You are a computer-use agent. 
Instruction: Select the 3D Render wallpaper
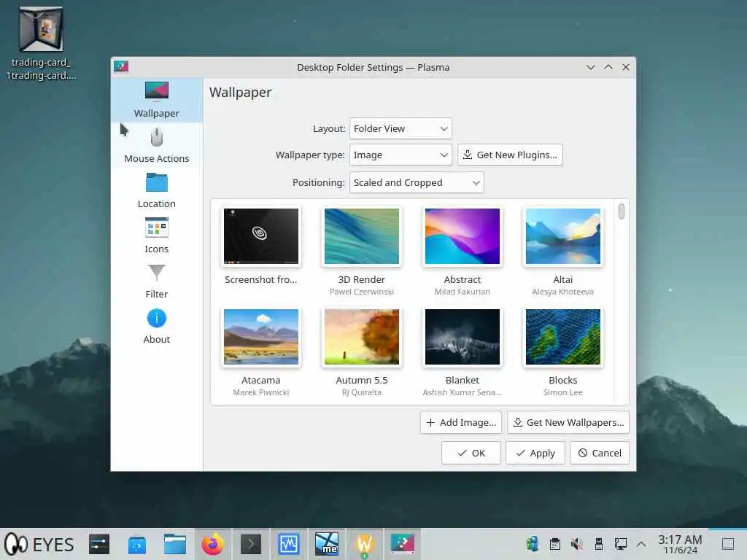coord(362,236)
